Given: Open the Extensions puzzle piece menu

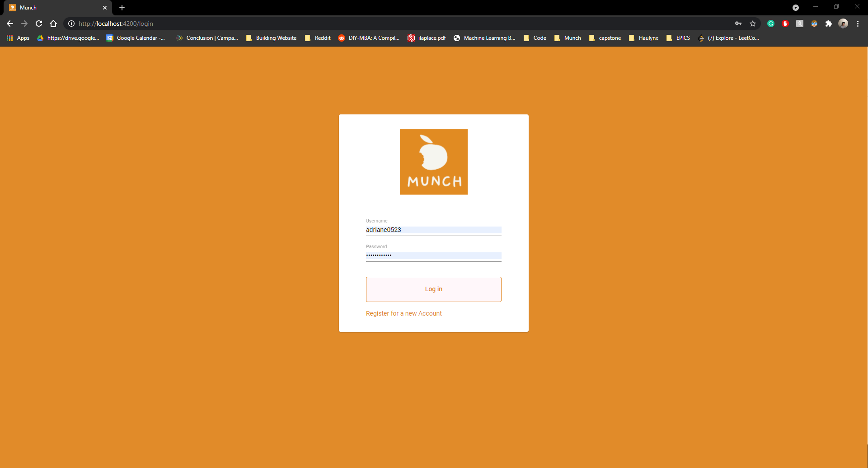Looking at the screenshot, I should pyautogui.click(x=829, y=24).
